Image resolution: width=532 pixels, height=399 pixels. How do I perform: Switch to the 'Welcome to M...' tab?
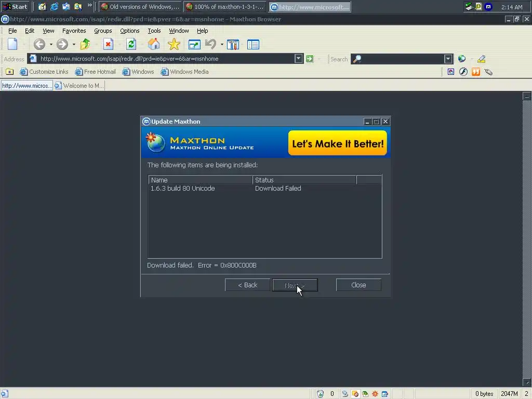coord(79,86)
